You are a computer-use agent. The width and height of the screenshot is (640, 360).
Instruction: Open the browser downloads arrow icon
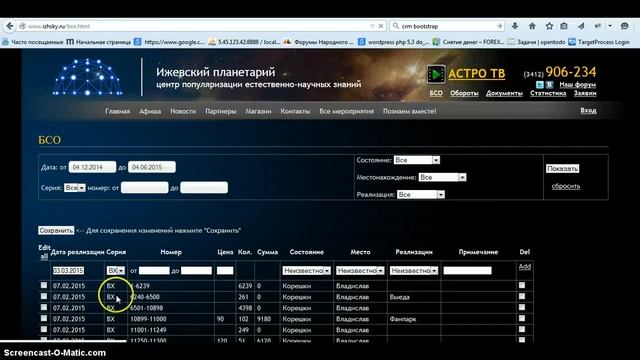(515, 26)
